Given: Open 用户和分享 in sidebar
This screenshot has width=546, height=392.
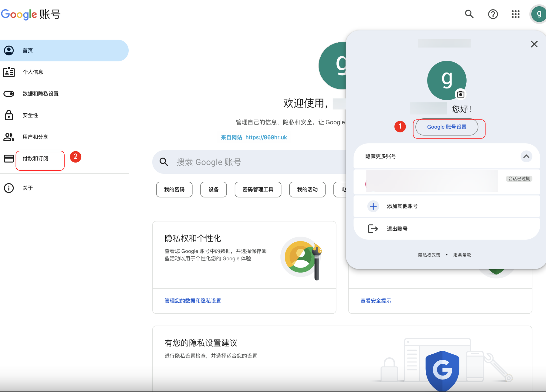Looking at the screenshot, I should click(64, 137).
